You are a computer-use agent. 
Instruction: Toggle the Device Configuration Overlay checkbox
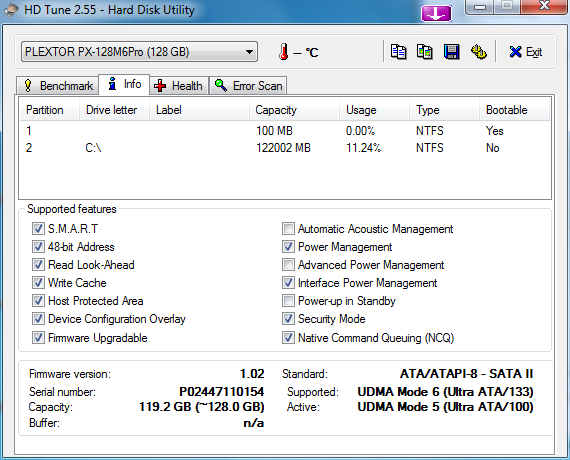38,319
